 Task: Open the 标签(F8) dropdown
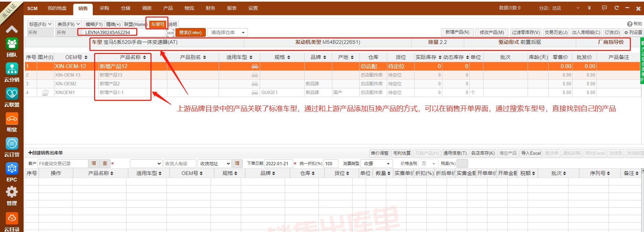[x=40, y=24]
